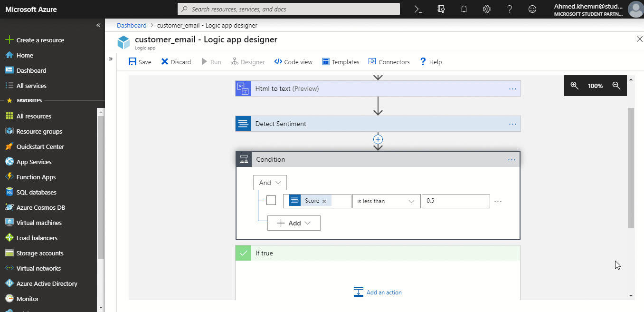The height and width of the screenshot is (312, 644).
Task: Click the Run button in toolbar
Action: (x=211, y=62)
